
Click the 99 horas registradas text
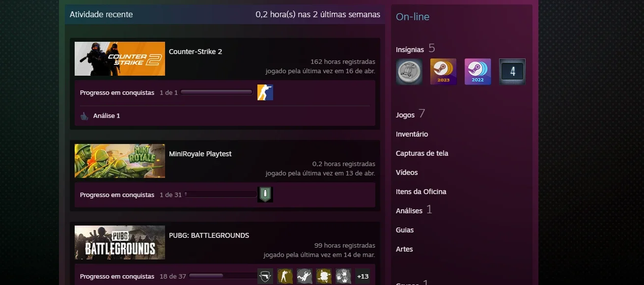(345, 246)
